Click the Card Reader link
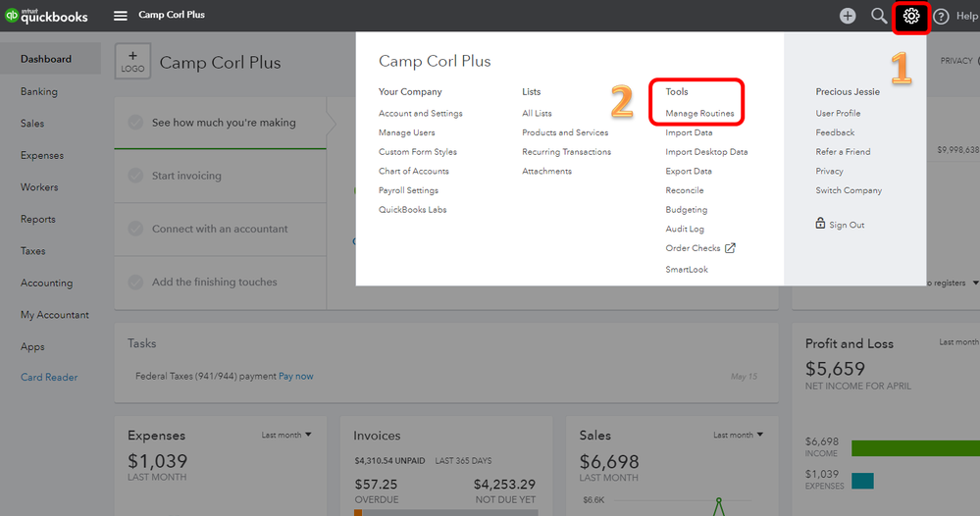Image resolution: width=980 pixels, height=516 pixels. tap(49, 378)
